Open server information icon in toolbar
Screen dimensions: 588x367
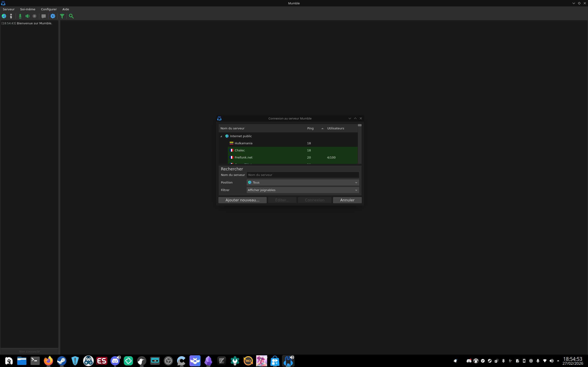click(11, 16)
